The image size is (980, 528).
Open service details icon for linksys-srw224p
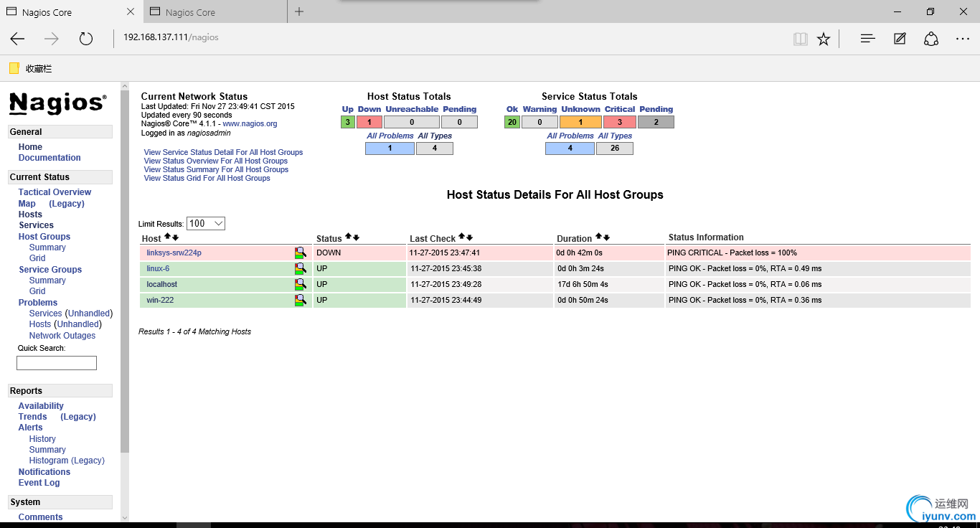tap(301, 253)
